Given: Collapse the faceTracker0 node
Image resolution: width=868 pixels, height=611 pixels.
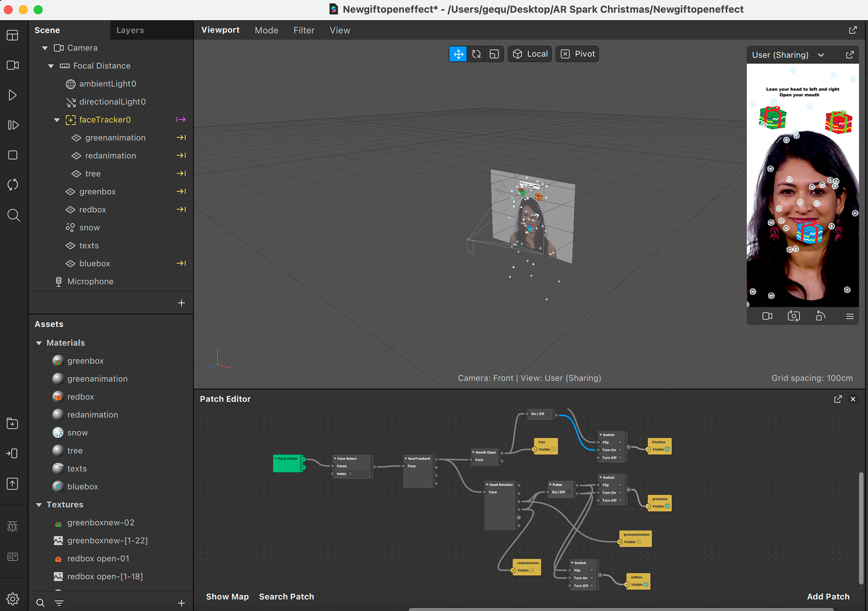Looking at the screenshot, I should (x=57, y=120).
